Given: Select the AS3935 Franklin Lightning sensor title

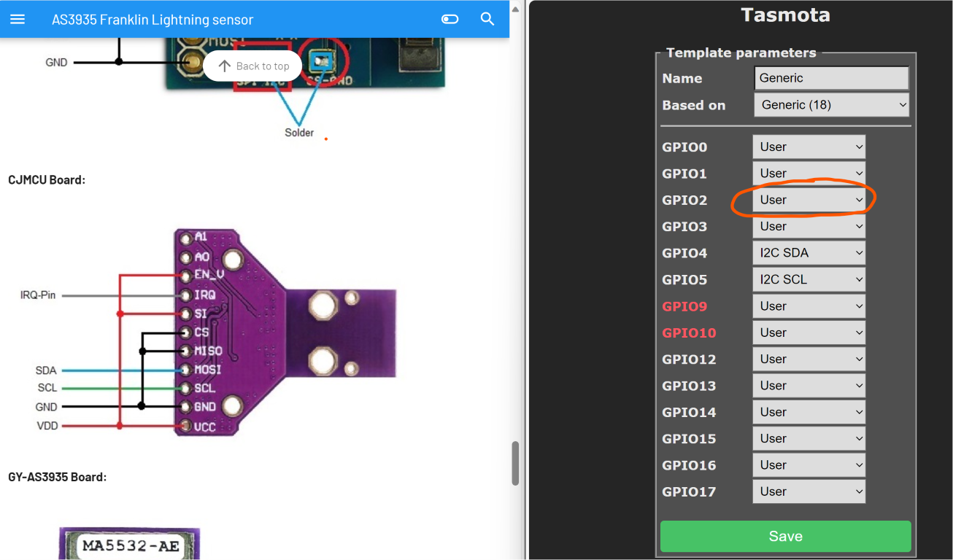Looking at the screenshot, I should click(x=153, y=19).
